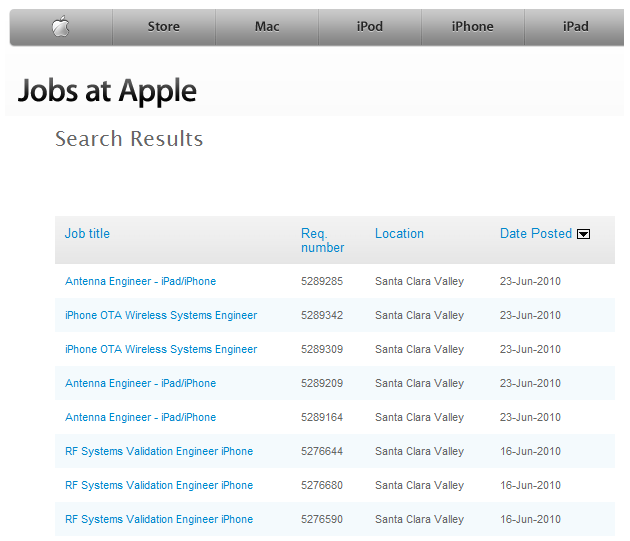Click req number 5289209 cell
This screenshot has height=541, width=630.
click(x=322, y=383)
